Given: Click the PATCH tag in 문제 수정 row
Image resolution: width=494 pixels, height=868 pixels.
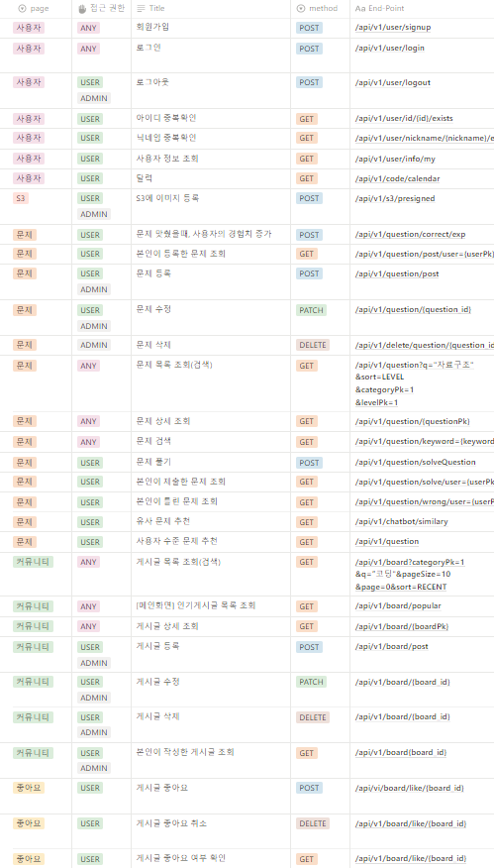Looking at the screenshot, I should [x=312, y=310].
